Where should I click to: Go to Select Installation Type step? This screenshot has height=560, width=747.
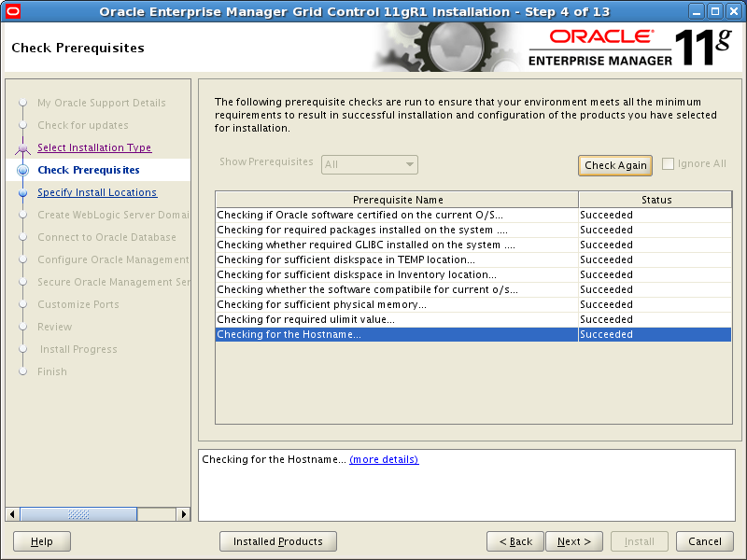pos(94,147)
